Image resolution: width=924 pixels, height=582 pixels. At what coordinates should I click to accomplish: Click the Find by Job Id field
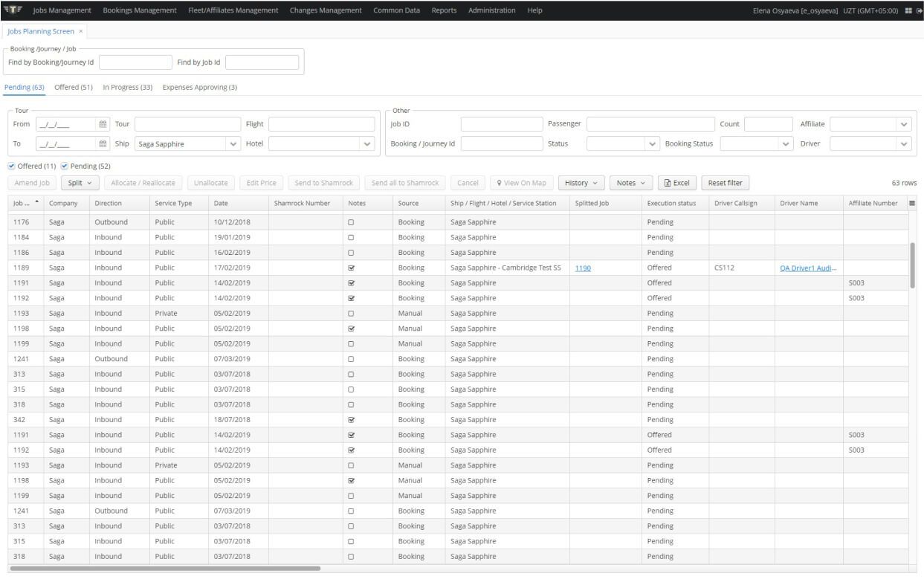pyautogui.click(x=262, y=62)
